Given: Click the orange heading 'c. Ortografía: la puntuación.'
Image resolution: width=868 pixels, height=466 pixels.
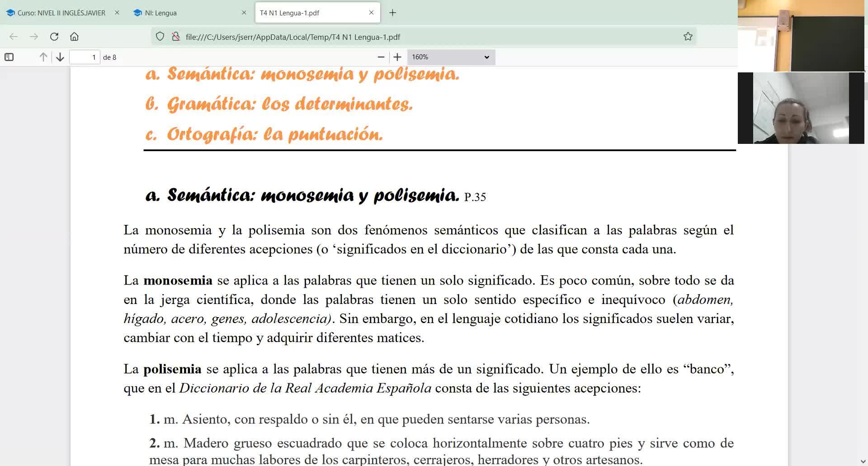Looking at the screenshot, I should tap(264, 134).
